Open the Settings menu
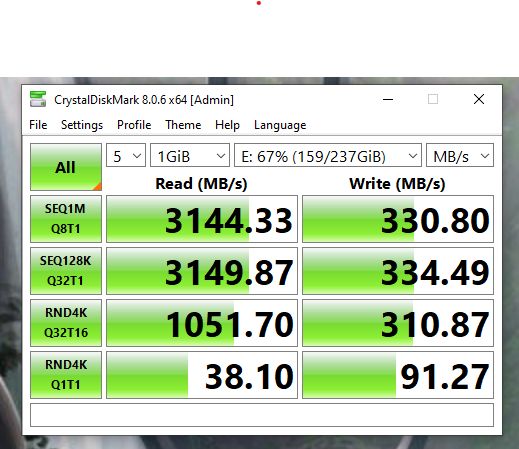The width and height of the screenshot is (519, 449). (82, 125)
